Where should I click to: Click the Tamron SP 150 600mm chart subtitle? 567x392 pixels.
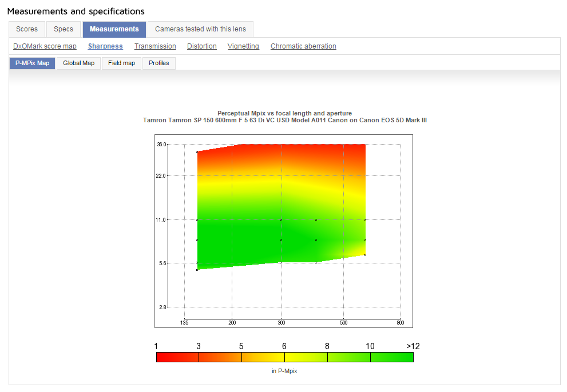(x=285, y=120)
